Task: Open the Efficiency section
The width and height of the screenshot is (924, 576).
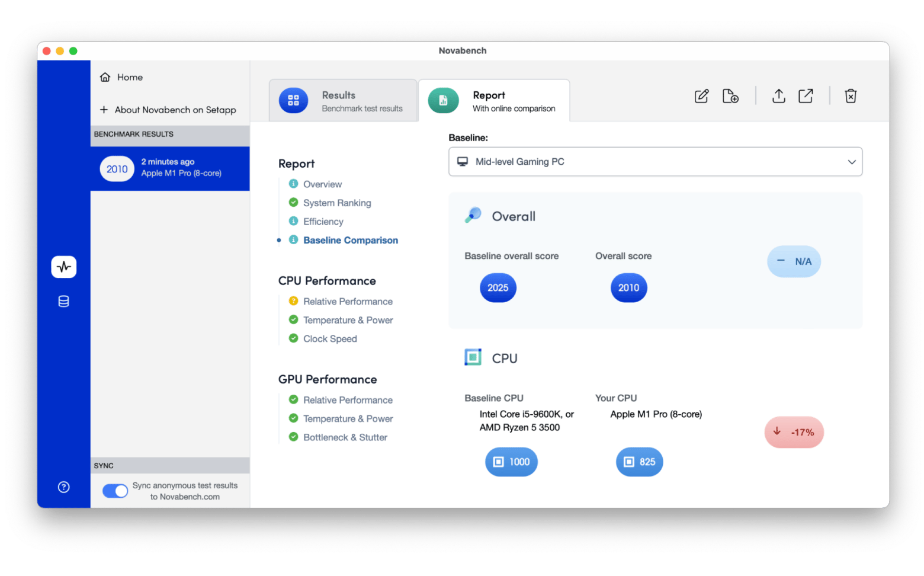Action: coord(323,222)
